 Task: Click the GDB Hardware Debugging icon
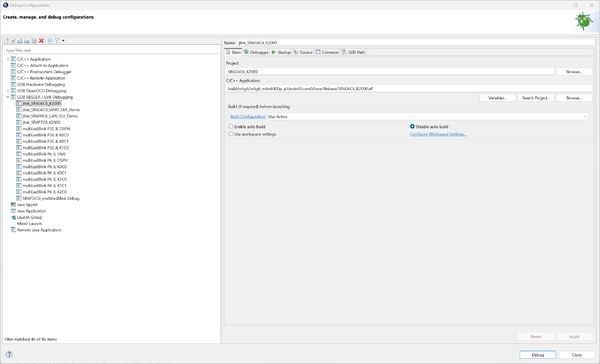coord(13,84)
